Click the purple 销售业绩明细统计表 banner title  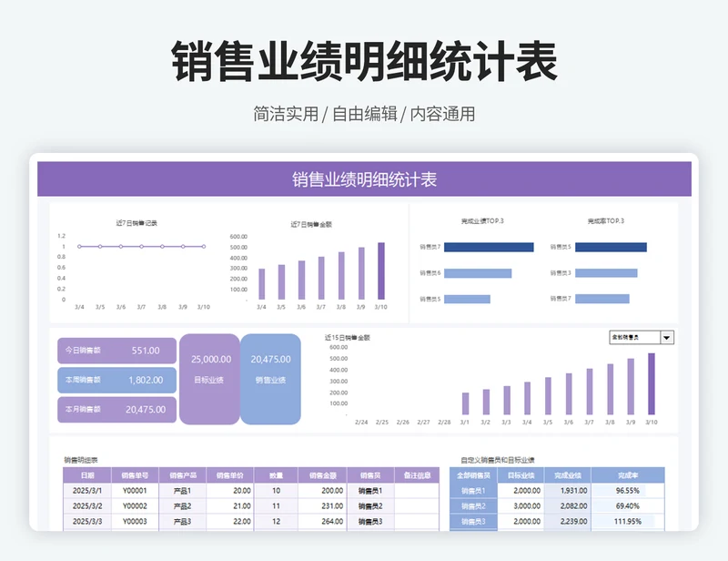point(365,179)
